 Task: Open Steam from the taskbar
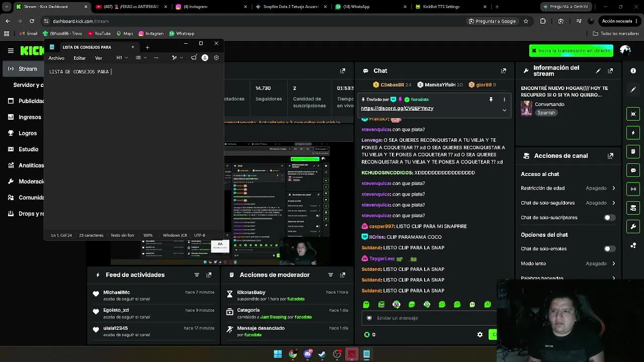322,354
